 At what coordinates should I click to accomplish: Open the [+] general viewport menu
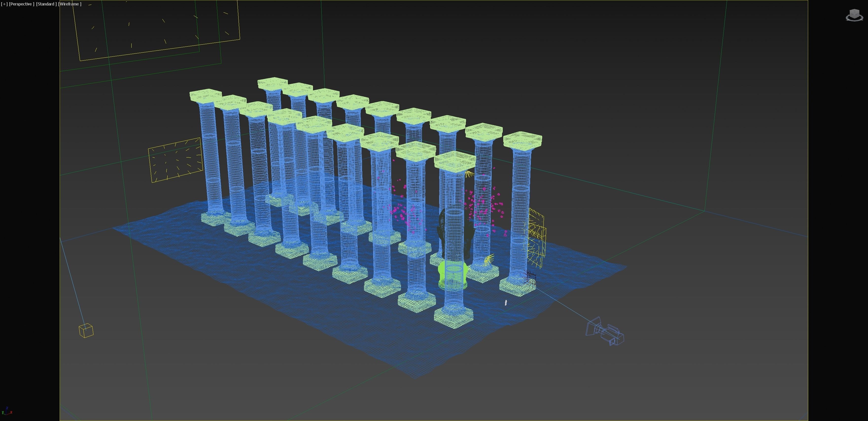(4, 4)
